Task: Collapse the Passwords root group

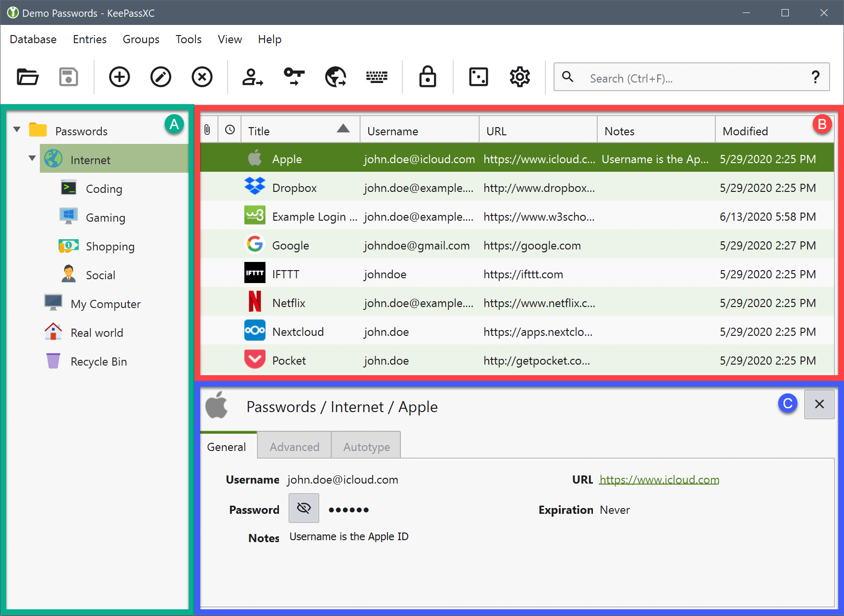Action: [17, 130]
